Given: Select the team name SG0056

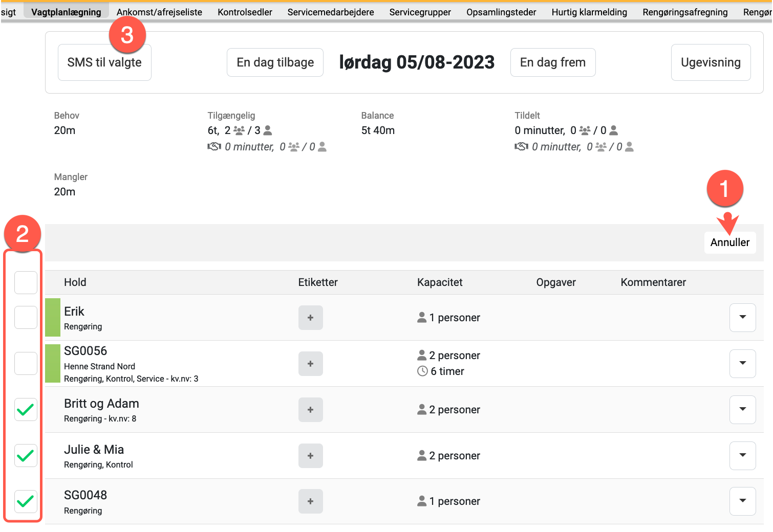Looking at the screenshot, I should pos(85,351).
